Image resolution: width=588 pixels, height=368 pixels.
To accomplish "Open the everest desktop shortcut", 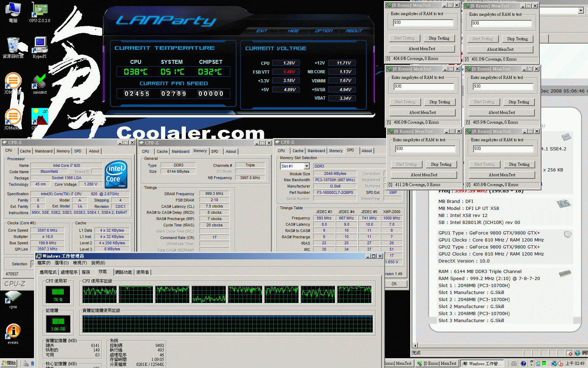I will (x=13, y=334).
